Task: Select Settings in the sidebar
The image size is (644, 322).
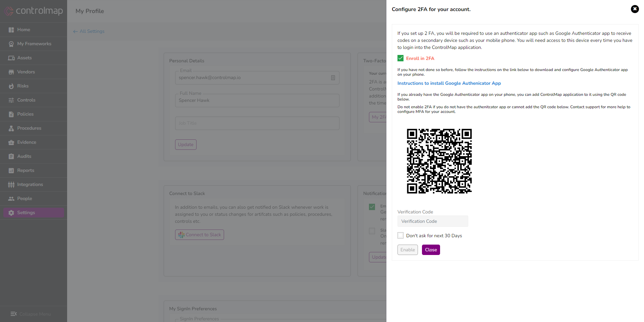Action: pyautogui.click(x=34, y=213)
